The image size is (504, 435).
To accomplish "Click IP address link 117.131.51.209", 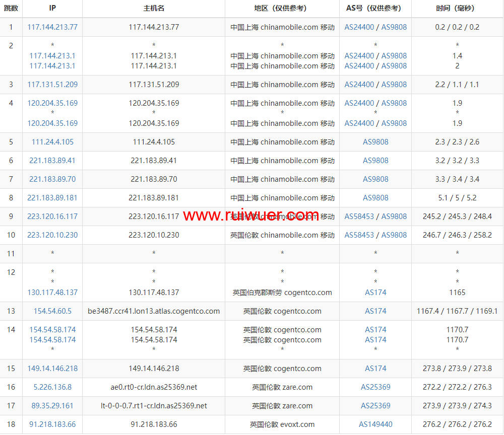I will click(52, 85).
